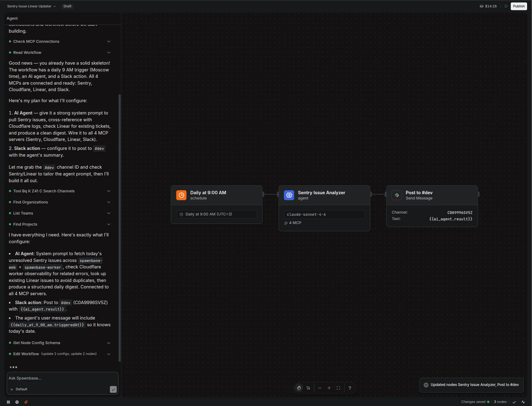Open settings via the gear icon bottom-left
Screen dimensions: 532x406
click(17, 402)
